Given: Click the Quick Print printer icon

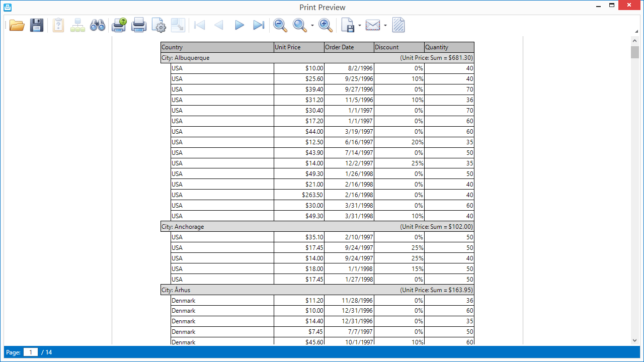Looking at the screenshot, I should (x=139, y=25).
